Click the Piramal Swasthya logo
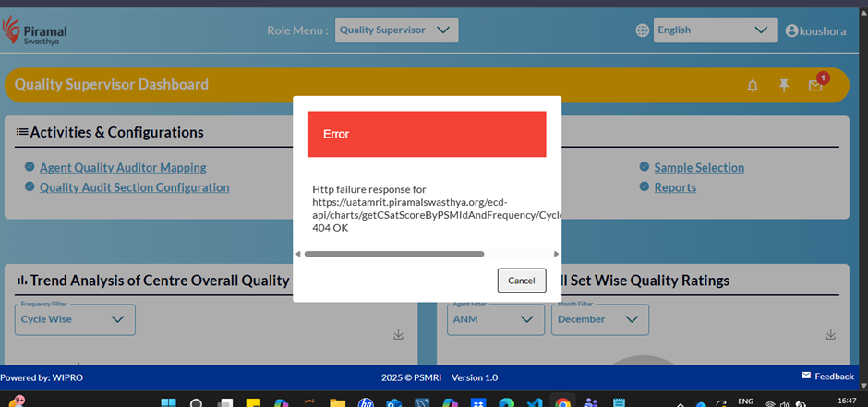 coord(35,30)
